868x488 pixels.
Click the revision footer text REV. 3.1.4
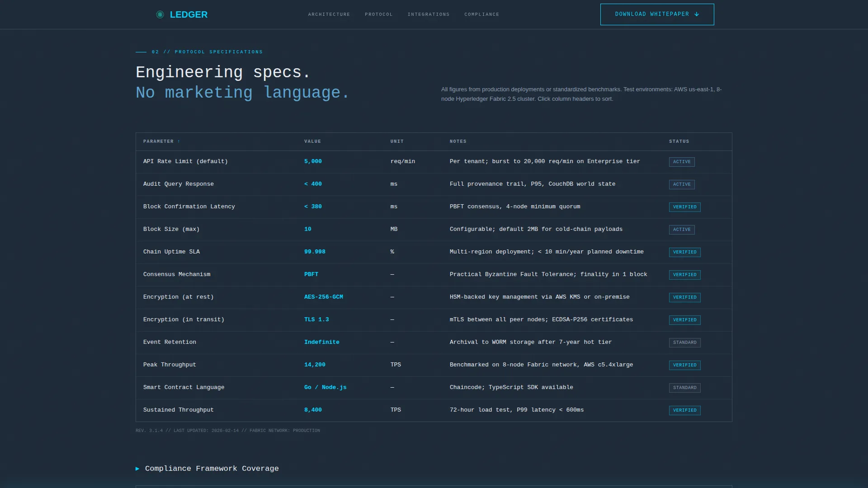click(x=228, y=431)
